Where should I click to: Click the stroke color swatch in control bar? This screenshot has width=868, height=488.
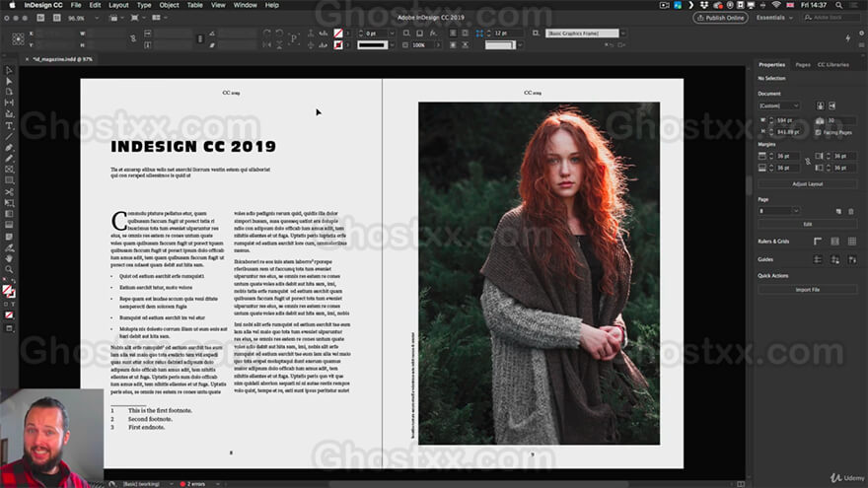[338, 45]
